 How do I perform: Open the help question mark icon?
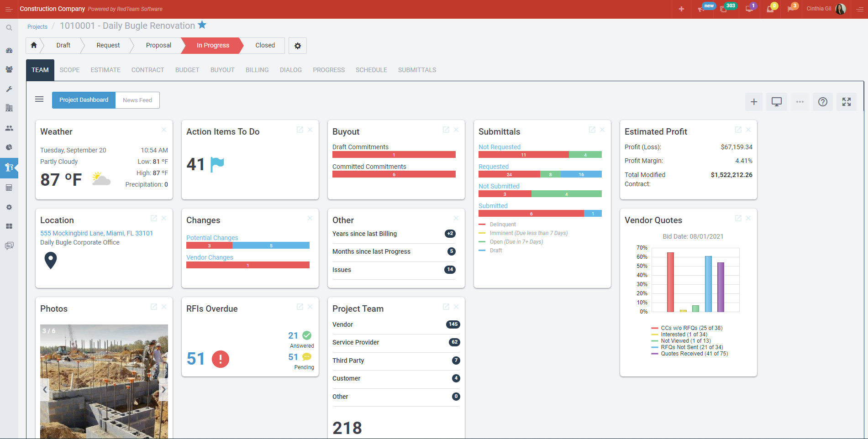(x=822, y=102)
